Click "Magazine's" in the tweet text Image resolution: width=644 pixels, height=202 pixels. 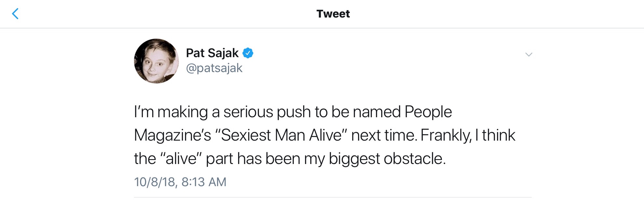tap(172, 135)
